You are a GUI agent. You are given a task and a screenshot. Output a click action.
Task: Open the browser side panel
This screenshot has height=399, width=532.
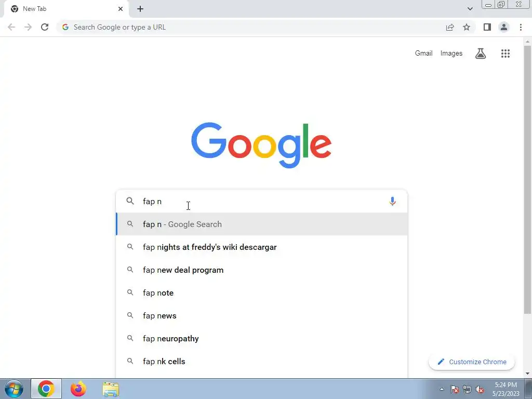pos(487,27)
